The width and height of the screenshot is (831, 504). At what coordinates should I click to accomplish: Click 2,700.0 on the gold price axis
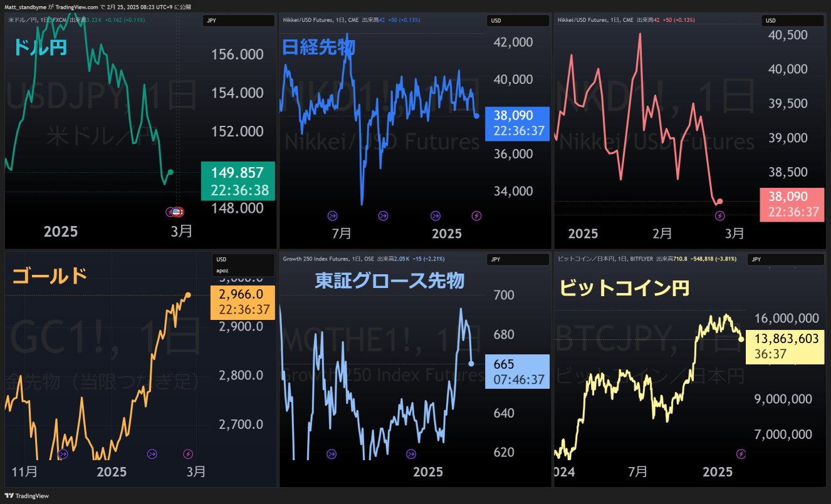point(241,424)
